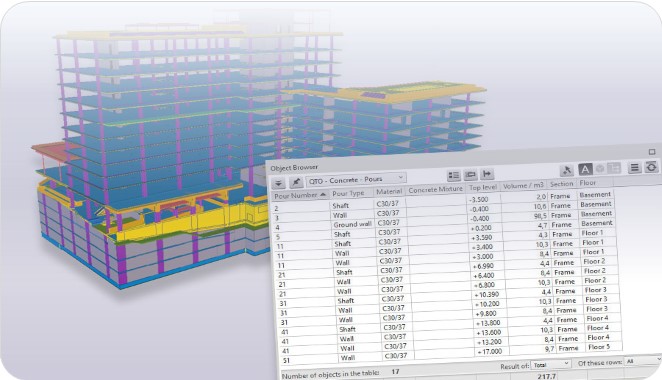The height and width of the screenshot is (380, 662).
Task: Click the total volume value '217.7'
Action: point(546,376)
